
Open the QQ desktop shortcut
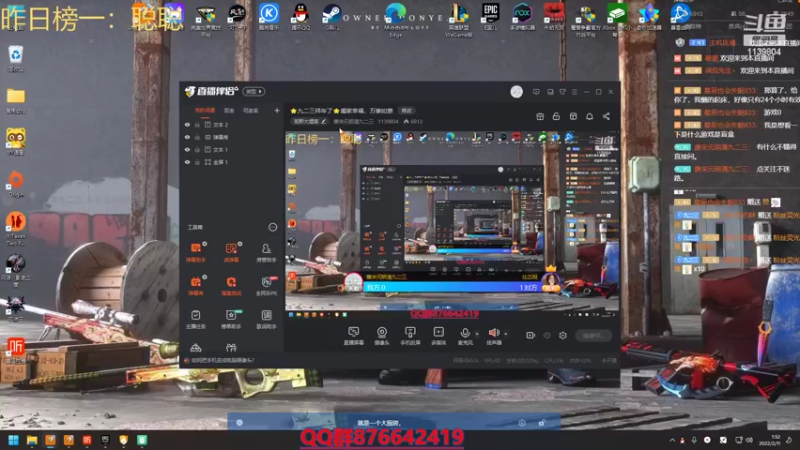tap(301, 17)
